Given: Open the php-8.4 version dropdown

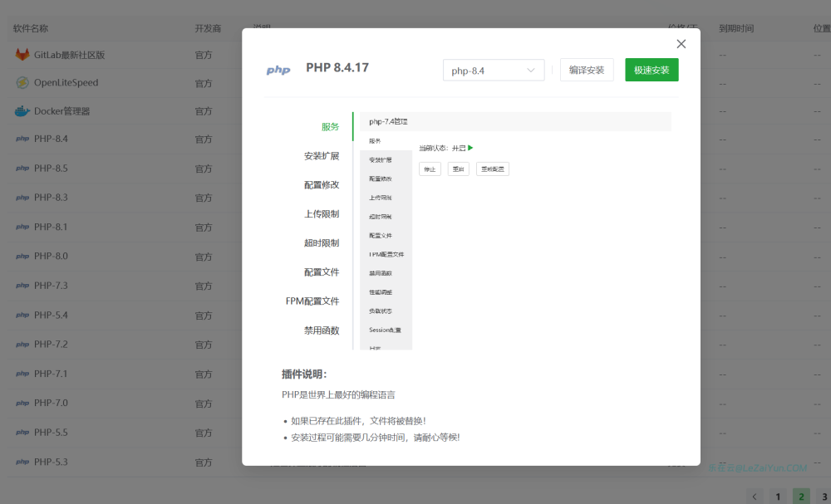Looking at the screenshot, I should click(494, 71).
